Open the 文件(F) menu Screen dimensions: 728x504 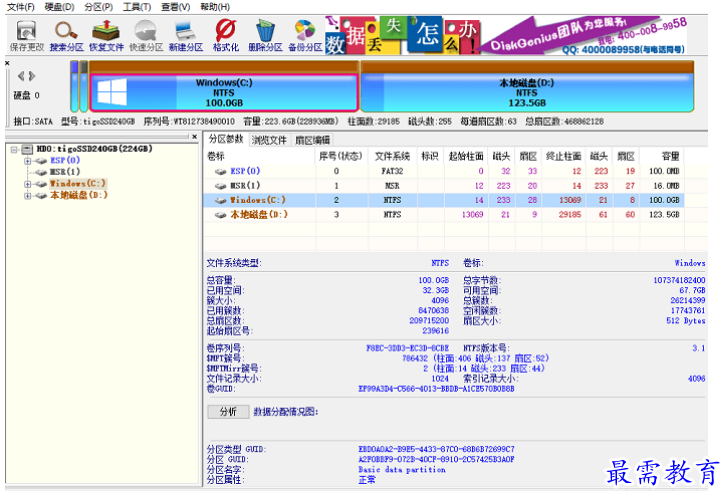point(21,7)
